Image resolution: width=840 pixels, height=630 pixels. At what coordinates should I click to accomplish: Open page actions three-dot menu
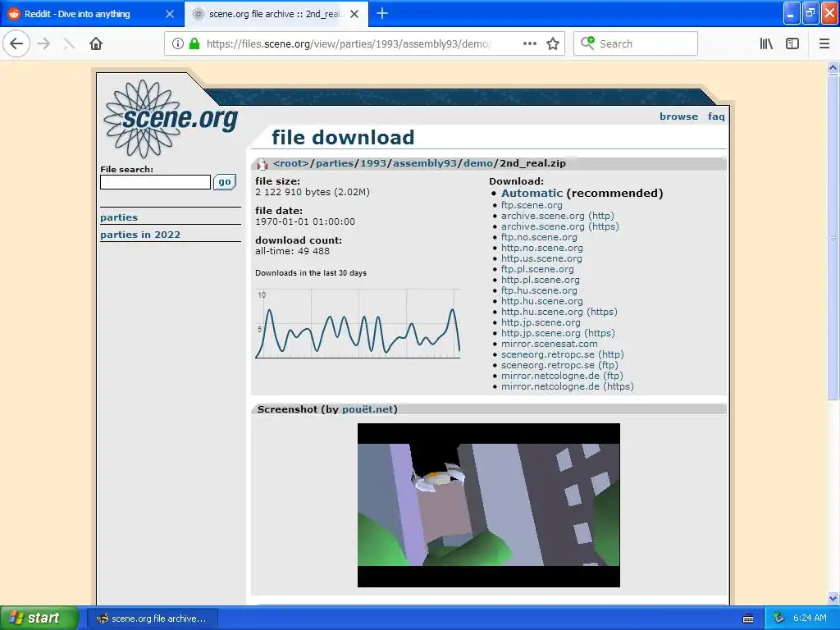529,43
